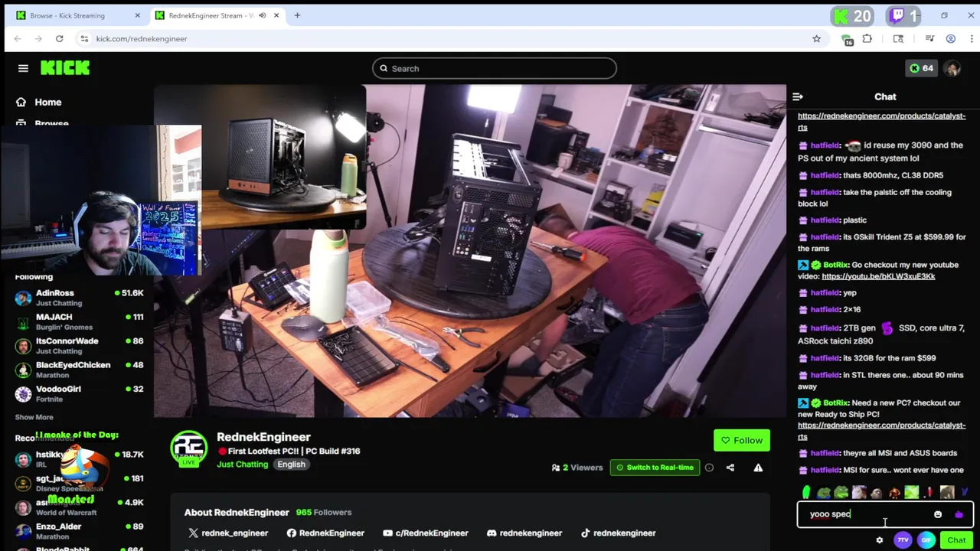This screenshot has height=551, width=980.
Task: Insert the green bean quick emote
Action: tap(806, 493)
